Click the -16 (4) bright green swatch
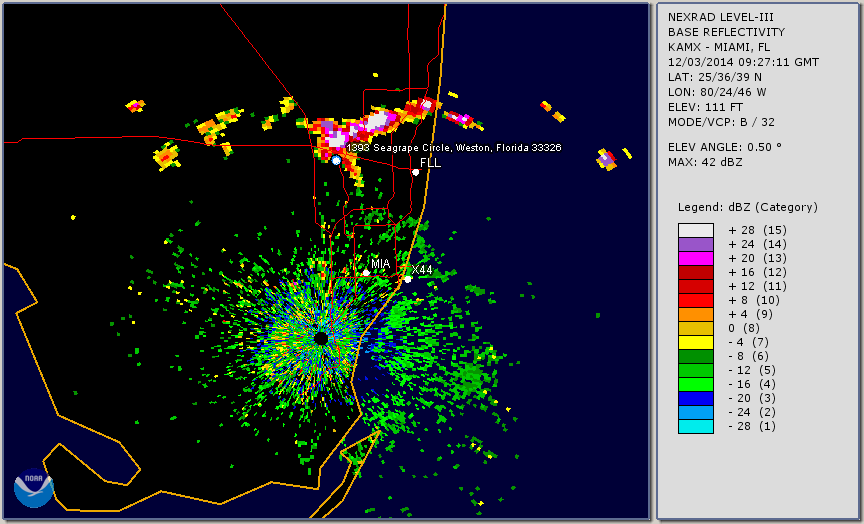The width and height of the screenshot is (864, 524). point(696,385)
